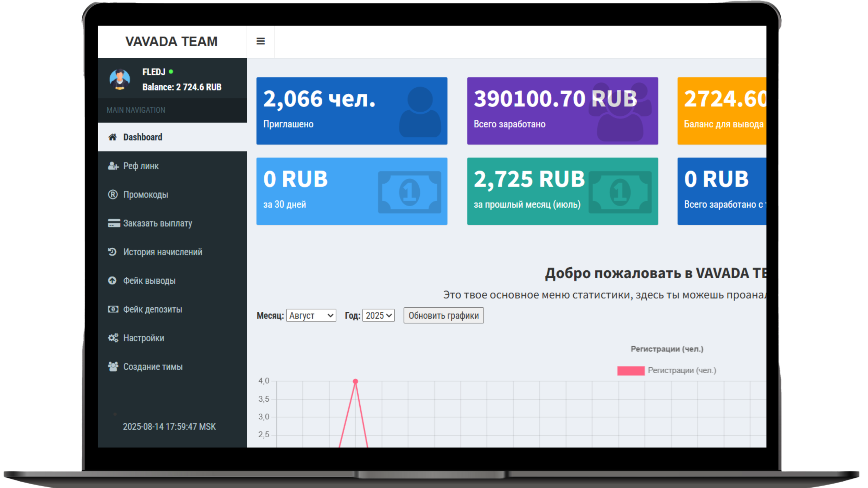This screenshot has height=488, width=868.
Task: Click the Промокоды registered icon
Action: coord(113,194)
